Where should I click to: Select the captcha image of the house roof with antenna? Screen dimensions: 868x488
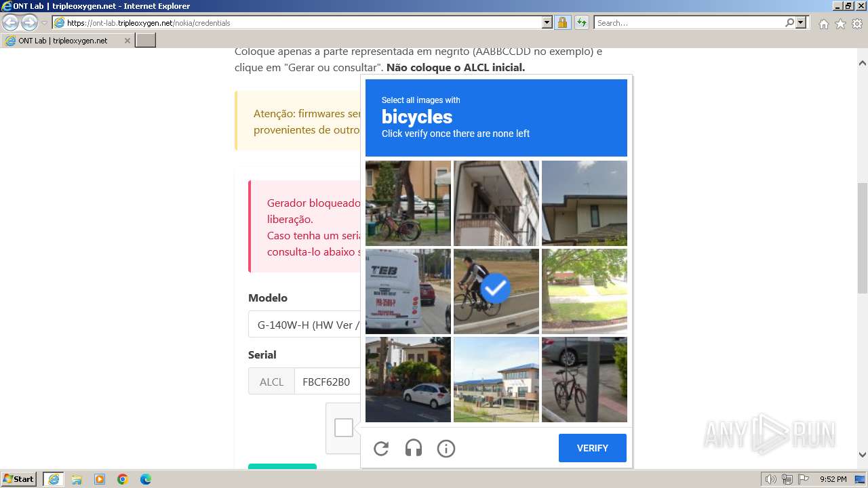[x=585, y=203]
